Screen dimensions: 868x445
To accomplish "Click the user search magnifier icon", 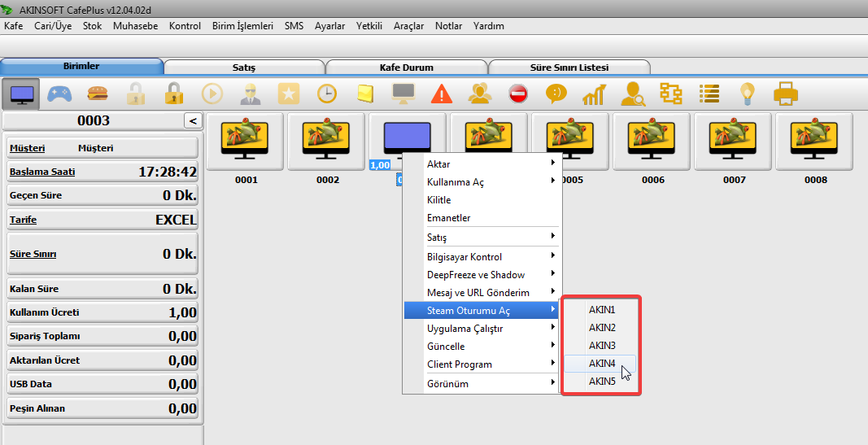I will [x=632, y=94].
